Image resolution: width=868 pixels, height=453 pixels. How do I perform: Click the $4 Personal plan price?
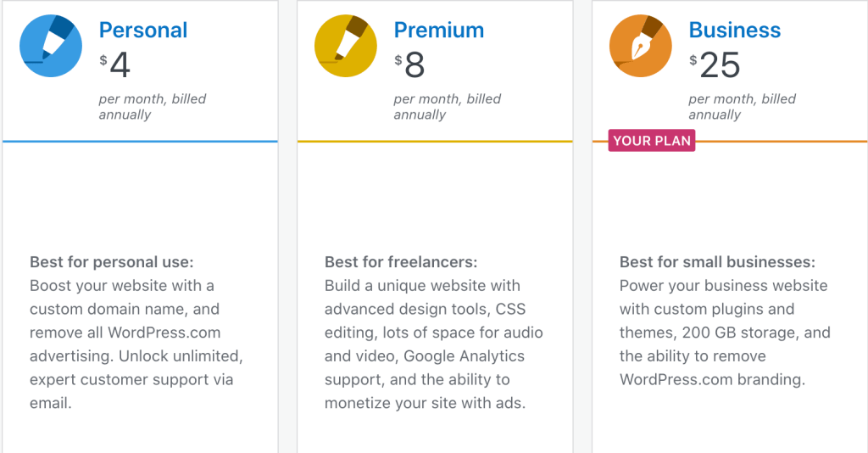pyautogui.click(x=115, y=65)
